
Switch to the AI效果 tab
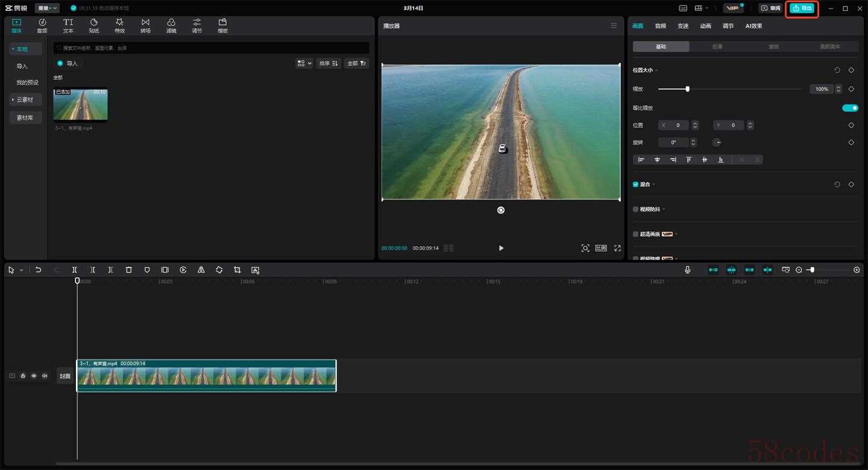click(x=753, y=26)
